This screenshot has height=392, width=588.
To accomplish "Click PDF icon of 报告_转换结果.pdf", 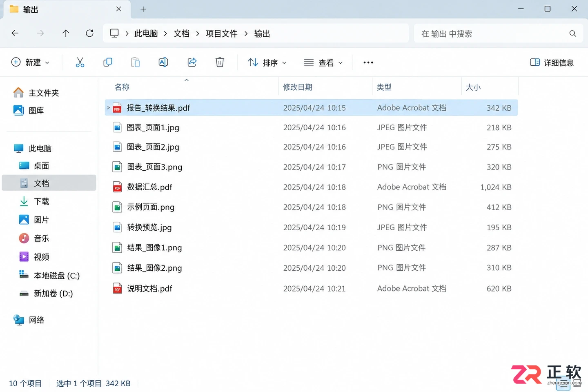I will coord(117,108).
